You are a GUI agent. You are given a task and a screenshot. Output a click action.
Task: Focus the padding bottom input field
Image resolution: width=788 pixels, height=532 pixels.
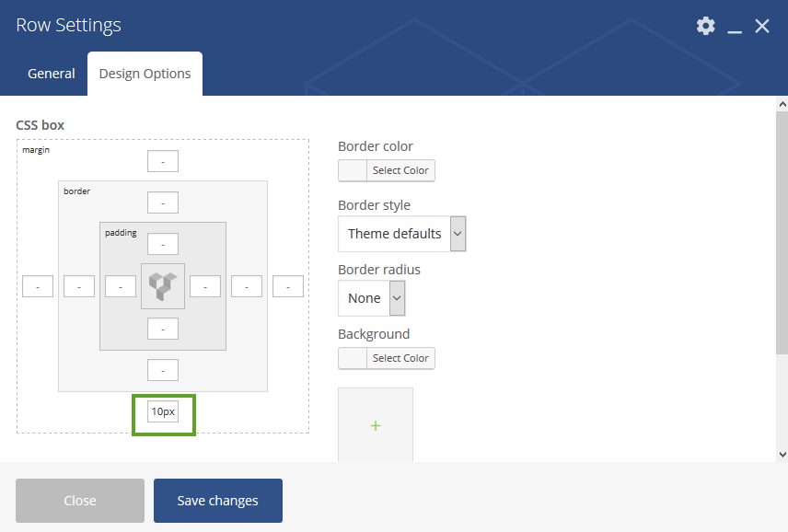tap(163, 329)
